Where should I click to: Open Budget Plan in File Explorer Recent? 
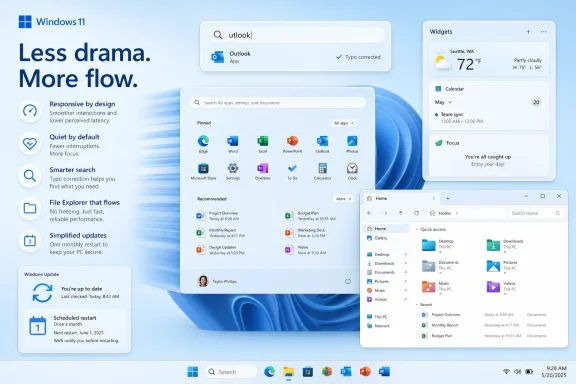click(484, 336)
